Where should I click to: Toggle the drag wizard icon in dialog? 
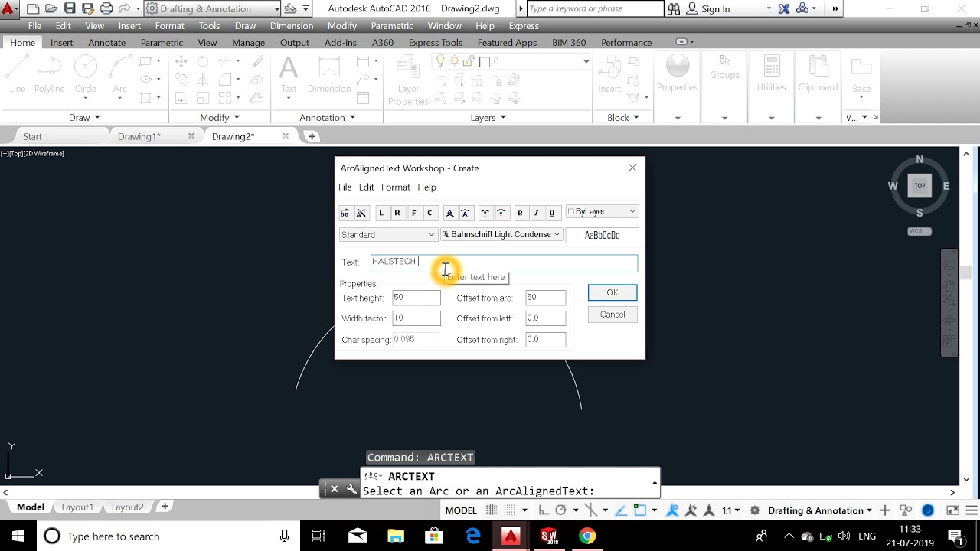click(361, 213)
